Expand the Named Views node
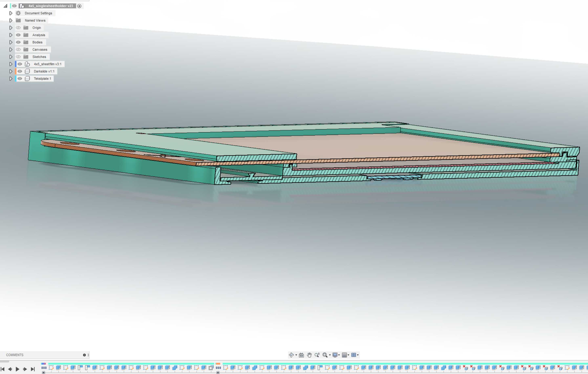The height and width of the screenshot is (374, 588). pos(11,20)
